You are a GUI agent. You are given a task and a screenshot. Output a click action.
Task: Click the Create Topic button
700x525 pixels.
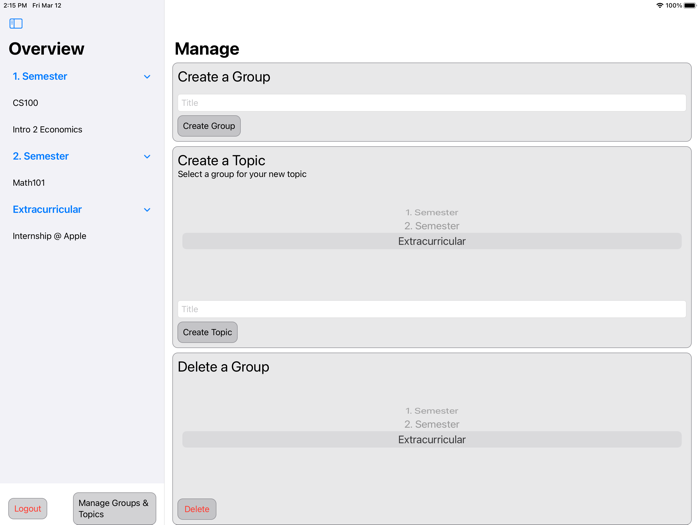click(x=207, y=332)
